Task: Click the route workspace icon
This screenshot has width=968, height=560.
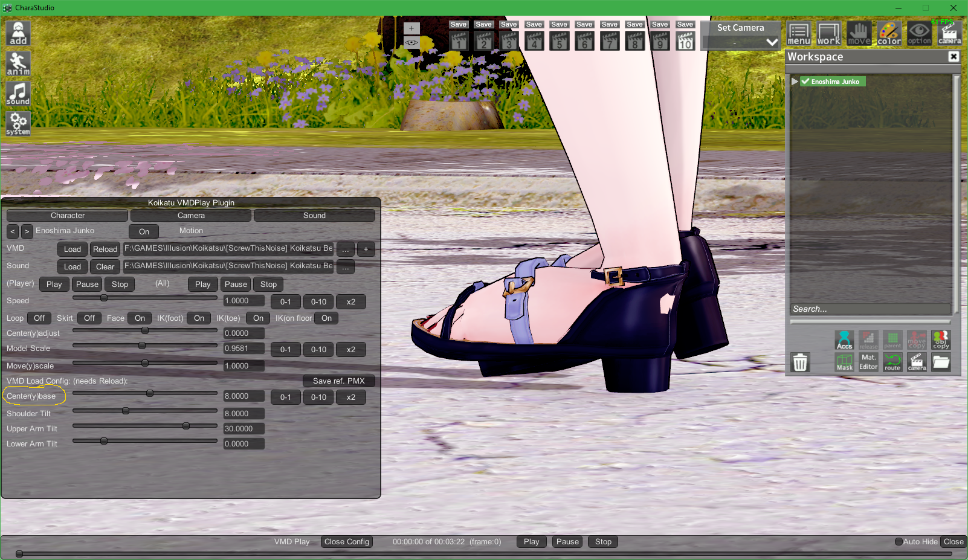Action: 892,362
